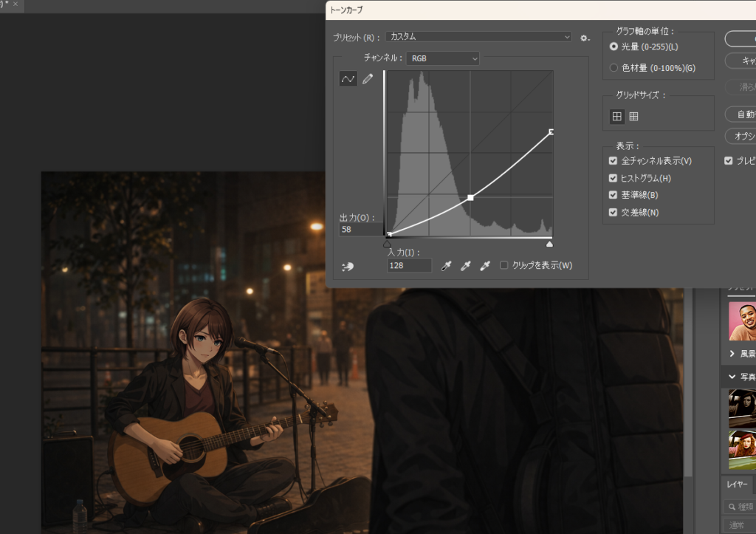
Task: Pick the black point eyedropper
Action: (446, 266)
